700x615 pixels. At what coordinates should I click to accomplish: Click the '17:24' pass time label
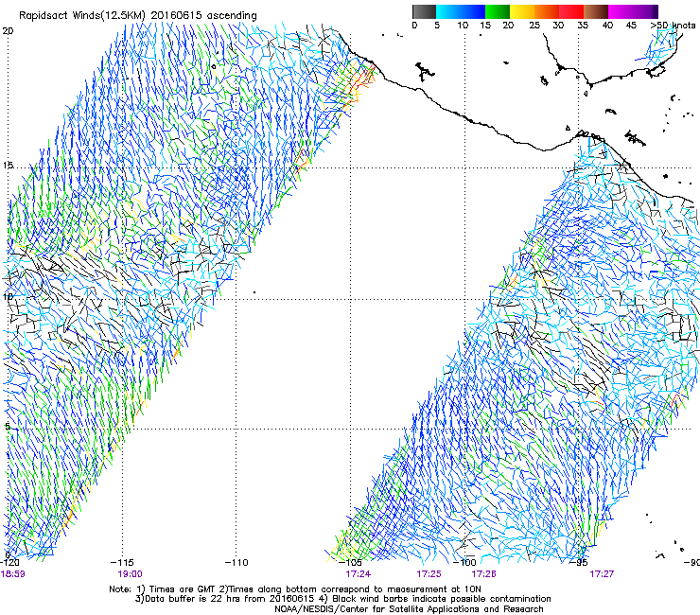pos(358,574)
